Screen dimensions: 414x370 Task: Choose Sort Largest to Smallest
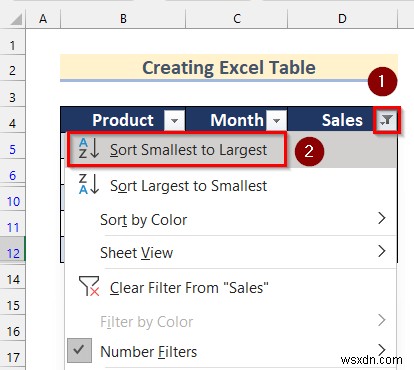(x=231, y=186)
